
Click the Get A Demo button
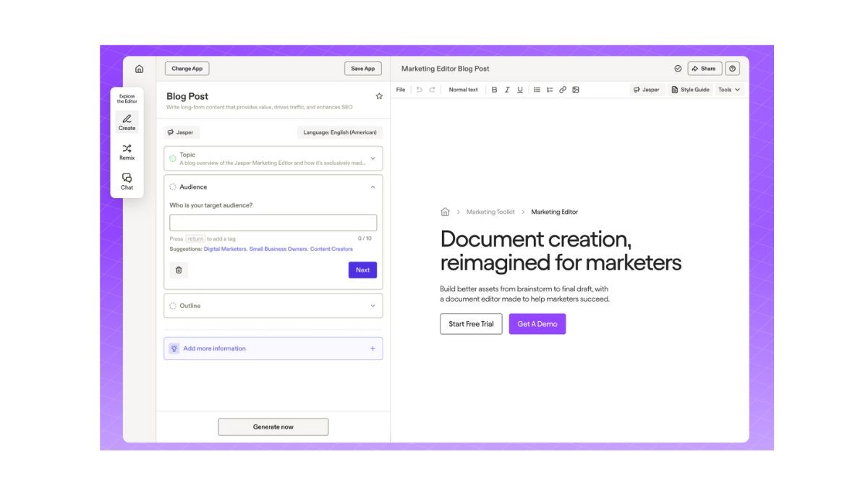(x=537, y=324)
